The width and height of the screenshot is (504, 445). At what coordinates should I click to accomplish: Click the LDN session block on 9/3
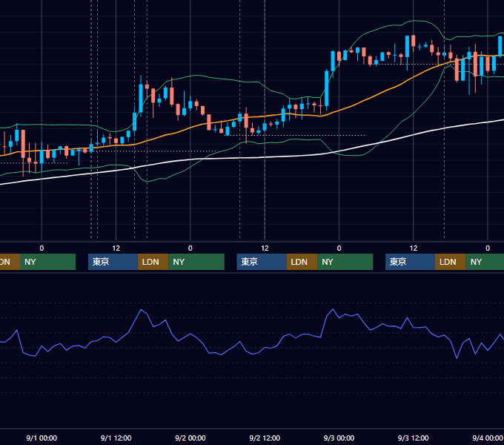click(x=451, y=262)
